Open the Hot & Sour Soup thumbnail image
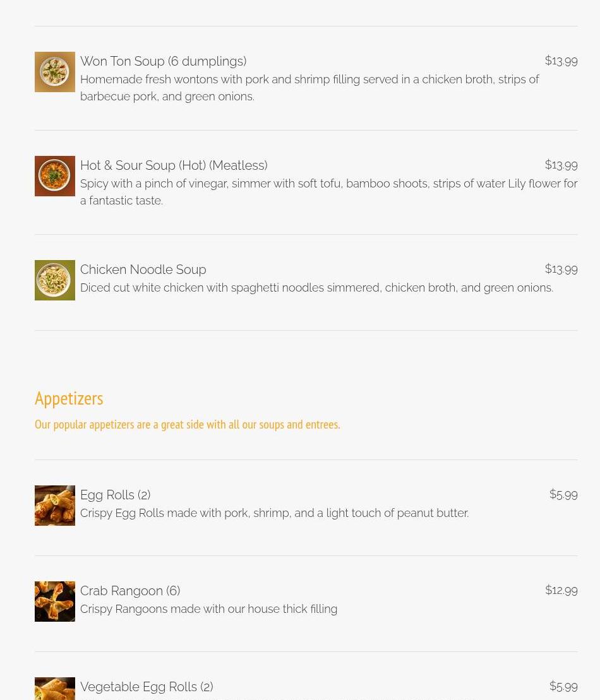Viewport: 600px width, 700px height. 55,176
